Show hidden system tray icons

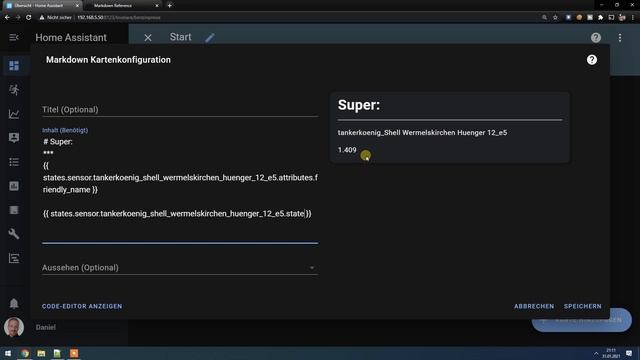[596, 353]
